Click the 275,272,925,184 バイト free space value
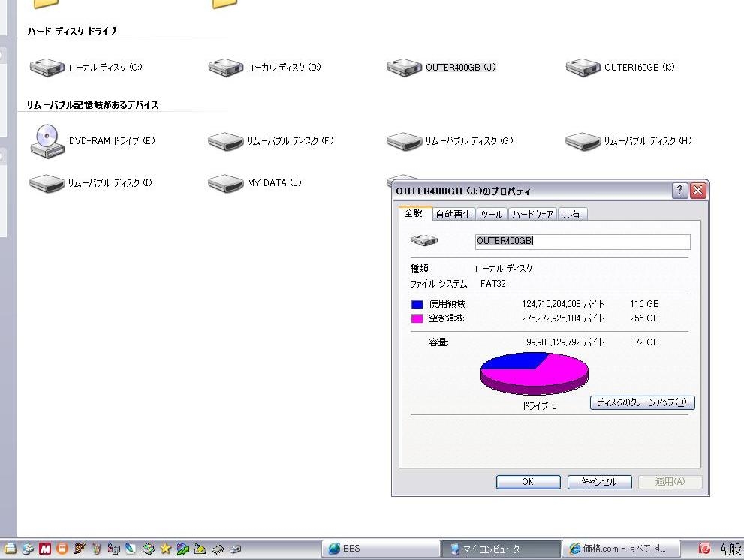744x560 pixels. click(x=563, y=318)
